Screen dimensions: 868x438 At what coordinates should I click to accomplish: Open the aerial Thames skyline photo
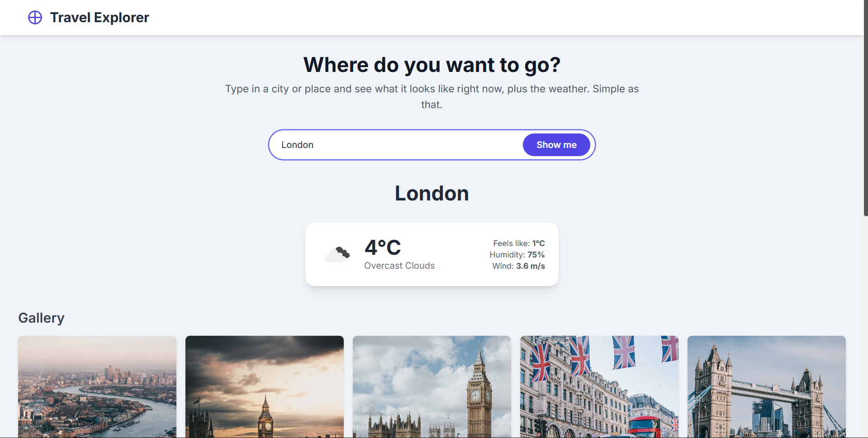coord(97,387)
